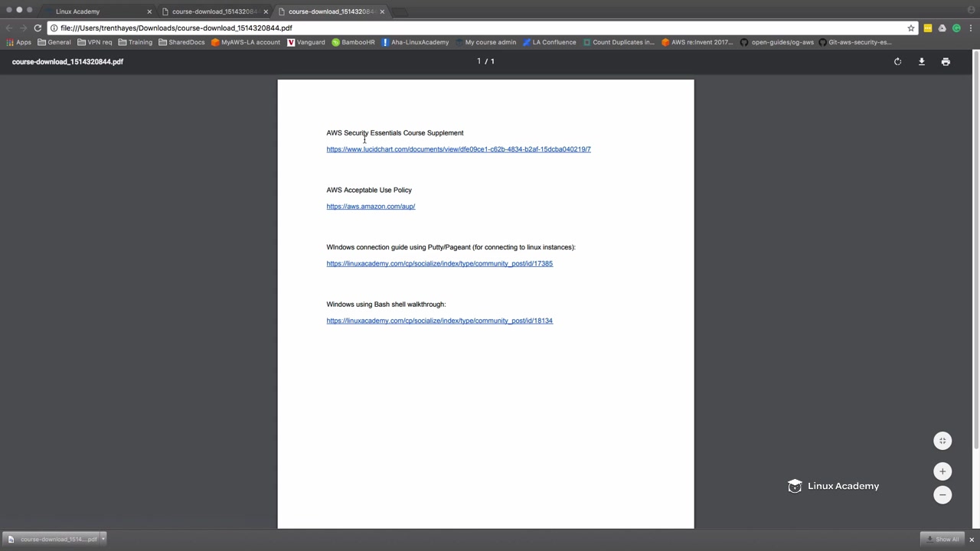This screenshot has height=551, width=980.
Task: Open the MyAWS-LA account bookmark
Action: (246, 42)
